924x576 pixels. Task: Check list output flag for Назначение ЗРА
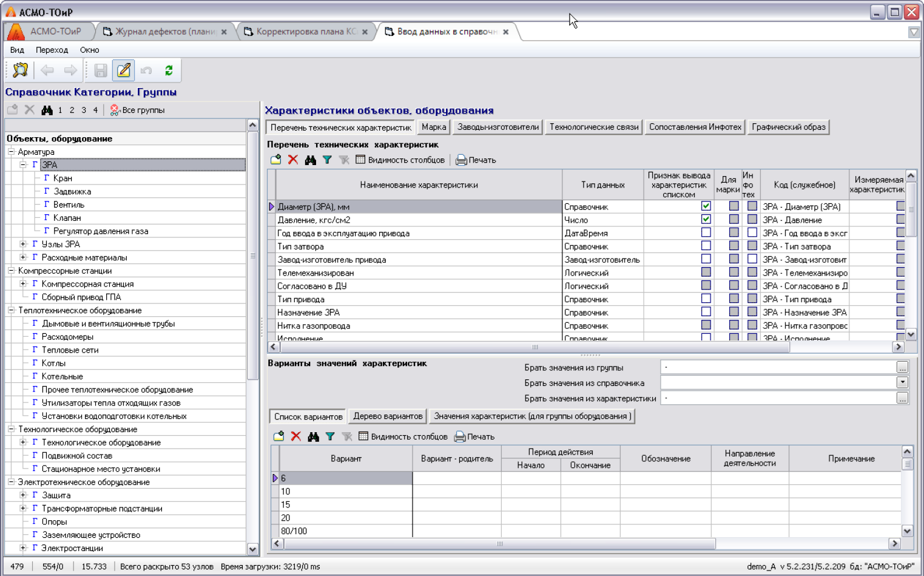706,312
